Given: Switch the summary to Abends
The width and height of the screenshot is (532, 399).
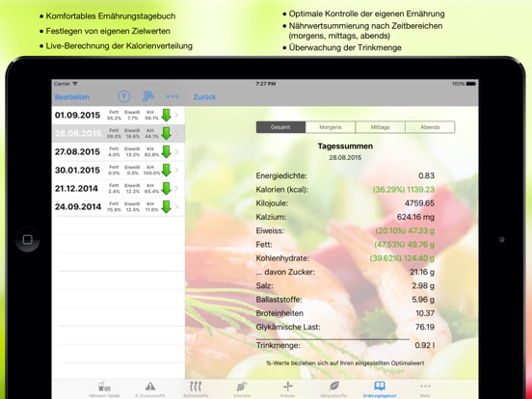Looking at the screenshot, I should pos(430,127).
